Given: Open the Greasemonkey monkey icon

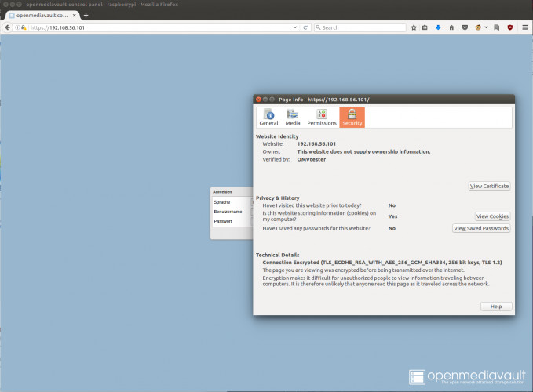Looking at the screenshot, I should click(x=478, y=27).
